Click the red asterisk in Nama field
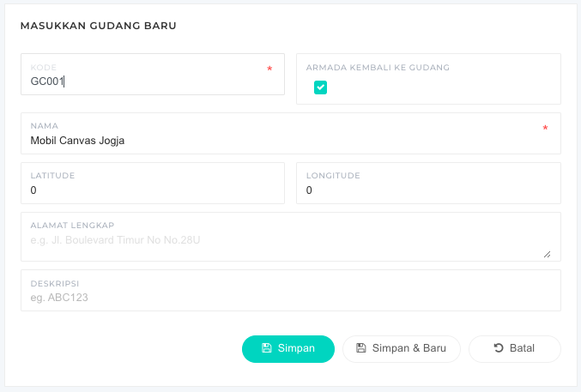 click(x=545, y=129)
